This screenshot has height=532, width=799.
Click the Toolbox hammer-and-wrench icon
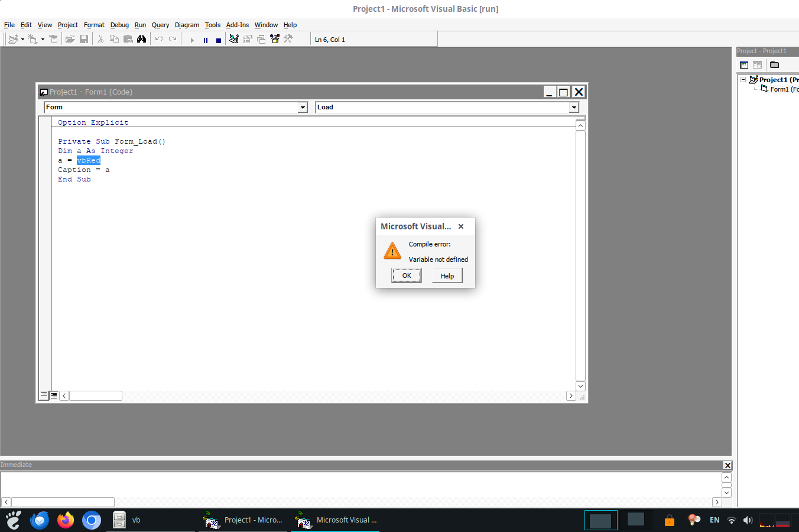[288, 39]
